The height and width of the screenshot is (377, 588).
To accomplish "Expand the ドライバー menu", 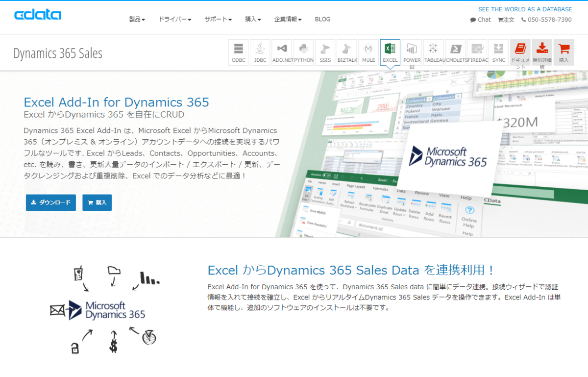I will pyautogui.click(x=175, y=19).
